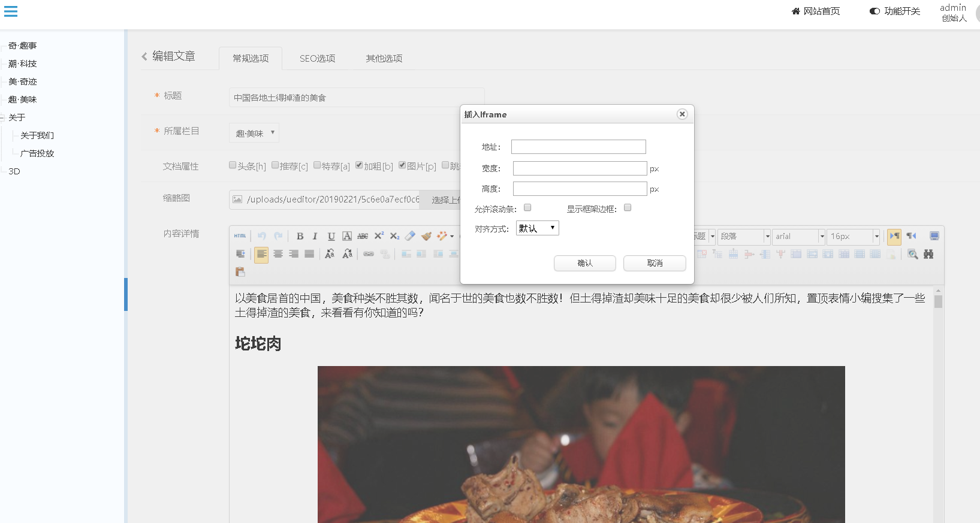
Task: Select 关于我们 in sidebar tree
Action: [37, 135]
